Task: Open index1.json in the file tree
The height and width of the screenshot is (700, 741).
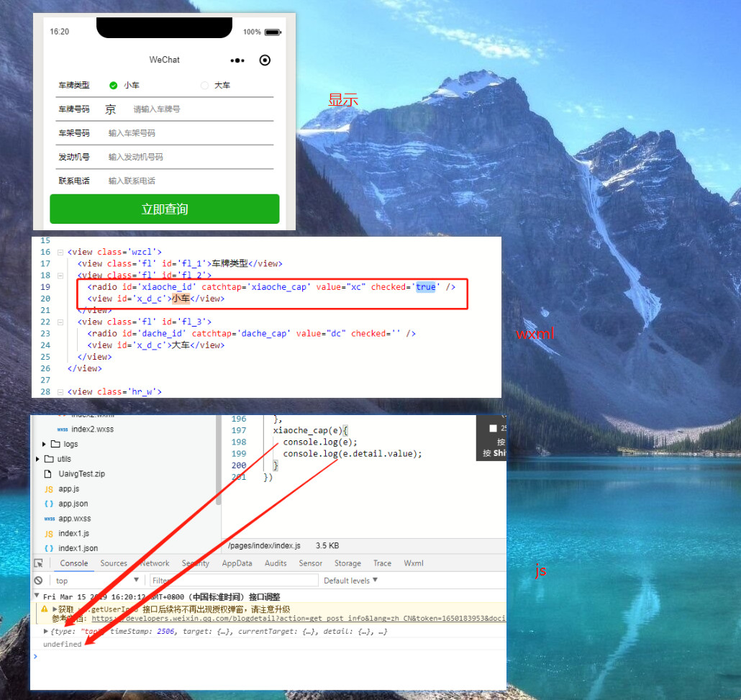Action: pos(78,548)
